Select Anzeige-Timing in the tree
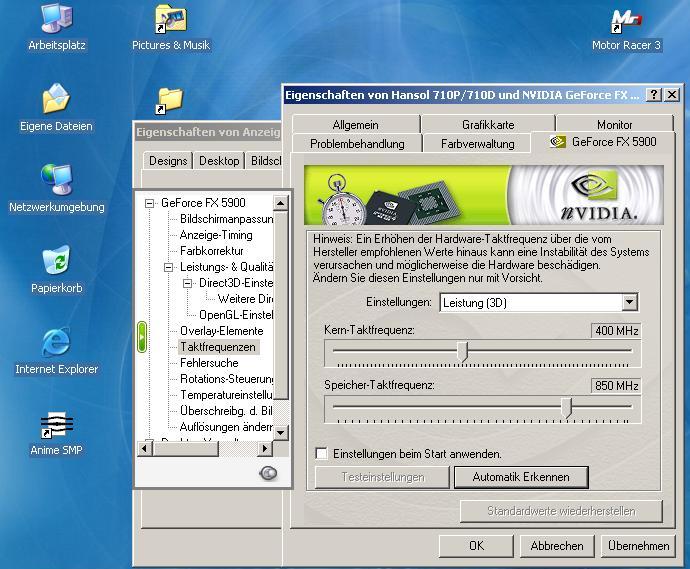The image size is (690, 569). point(216,235)
